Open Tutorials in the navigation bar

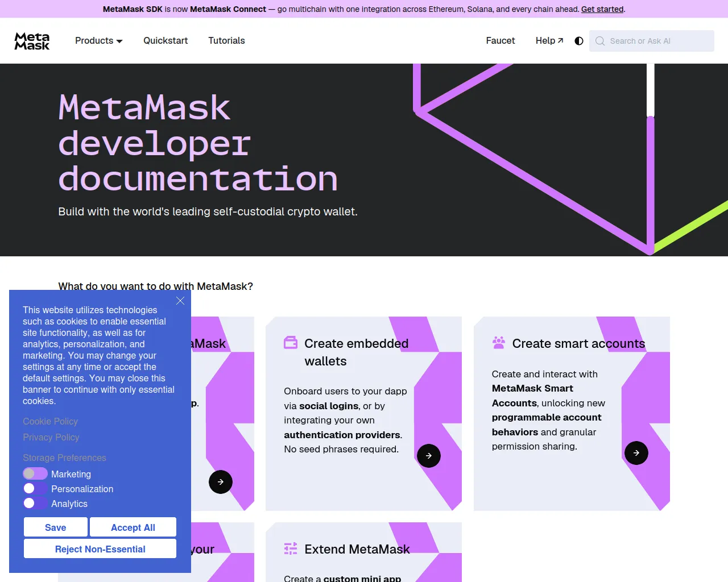click(226, 41)
